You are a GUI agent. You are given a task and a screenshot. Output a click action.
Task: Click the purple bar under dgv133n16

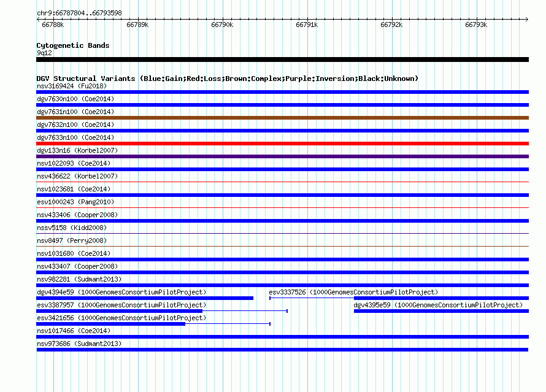click(x=282, y=156)
